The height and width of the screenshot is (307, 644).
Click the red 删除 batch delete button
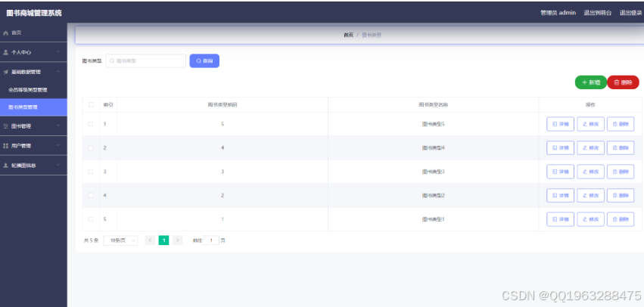click(x=623, y=82)
